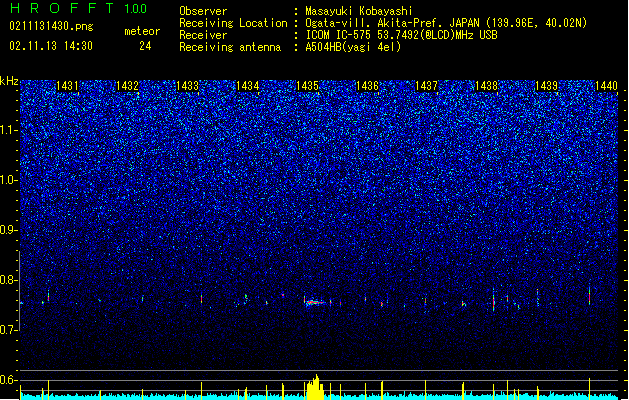Click the 0.6 kHz axis label

point(9,380)
